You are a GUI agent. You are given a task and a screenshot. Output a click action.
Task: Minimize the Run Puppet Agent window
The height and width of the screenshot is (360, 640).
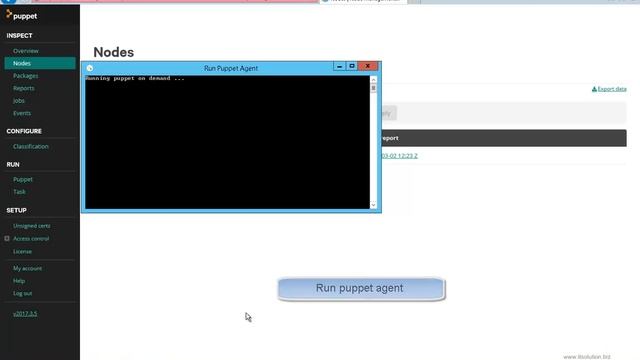339,66
